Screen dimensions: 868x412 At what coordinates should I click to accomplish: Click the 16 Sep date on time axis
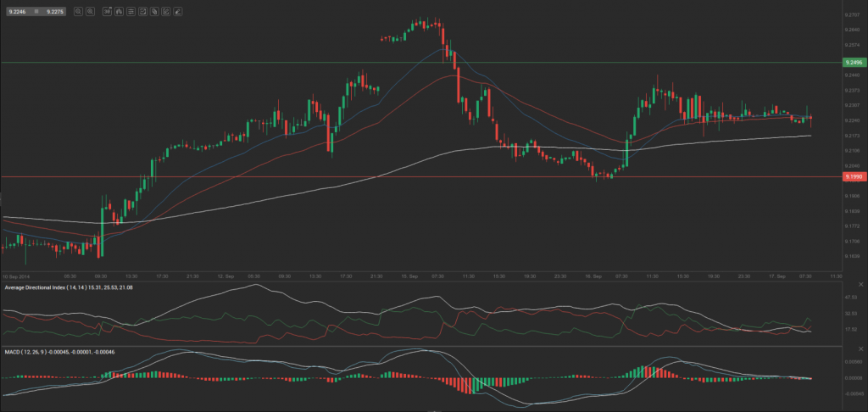593,276
